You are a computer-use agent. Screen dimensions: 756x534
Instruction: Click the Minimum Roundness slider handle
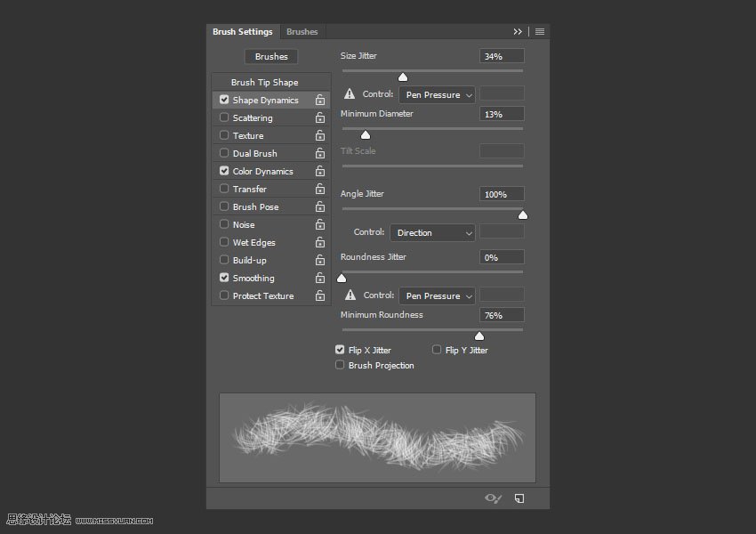tap(479, 336)
